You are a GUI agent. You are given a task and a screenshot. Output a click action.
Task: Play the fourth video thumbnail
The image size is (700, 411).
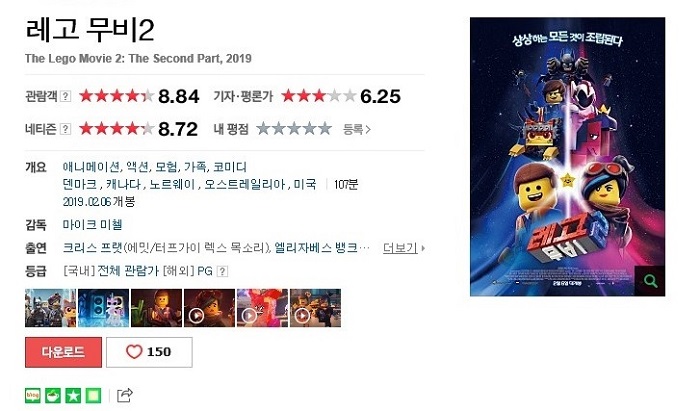(x=209, y=308)
